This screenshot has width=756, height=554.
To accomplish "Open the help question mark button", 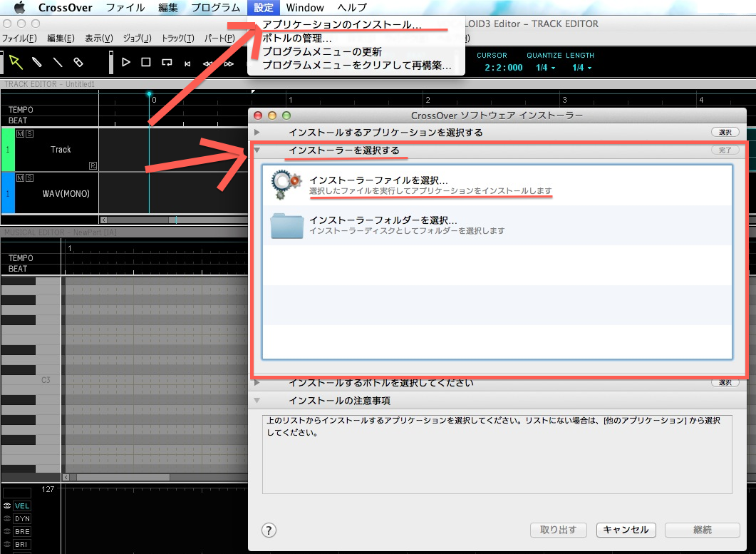I will pyautogui.click(x=269, y=530).
